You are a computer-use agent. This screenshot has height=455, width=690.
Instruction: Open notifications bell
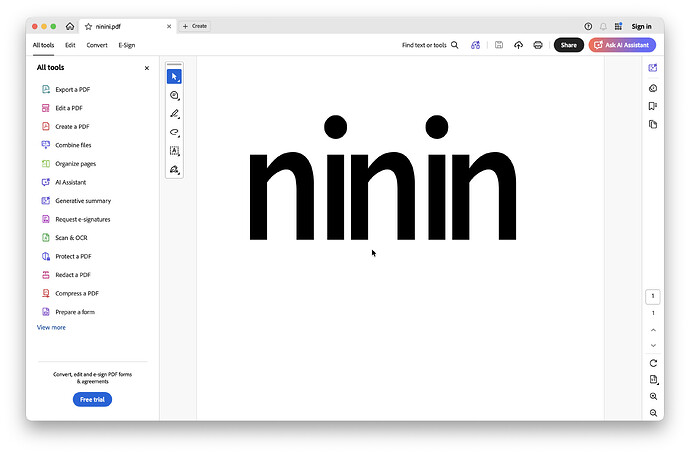click(x=603, y=26)
